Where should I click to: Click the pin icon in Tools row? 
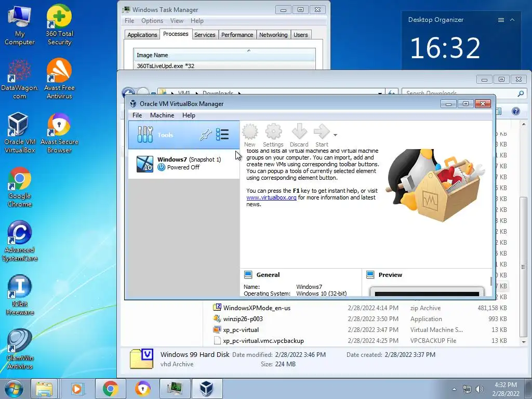coord(205,135)
